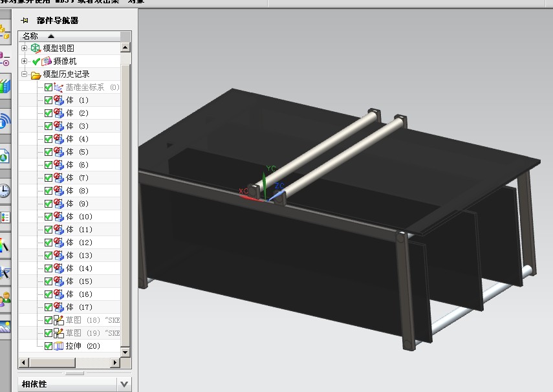Open the web browser sidebar tab

pos(5,156)
